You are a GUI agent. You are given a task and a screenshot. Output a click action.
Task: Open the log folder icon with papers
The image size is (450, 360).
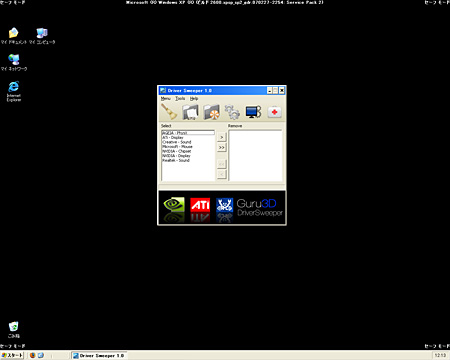190,112
